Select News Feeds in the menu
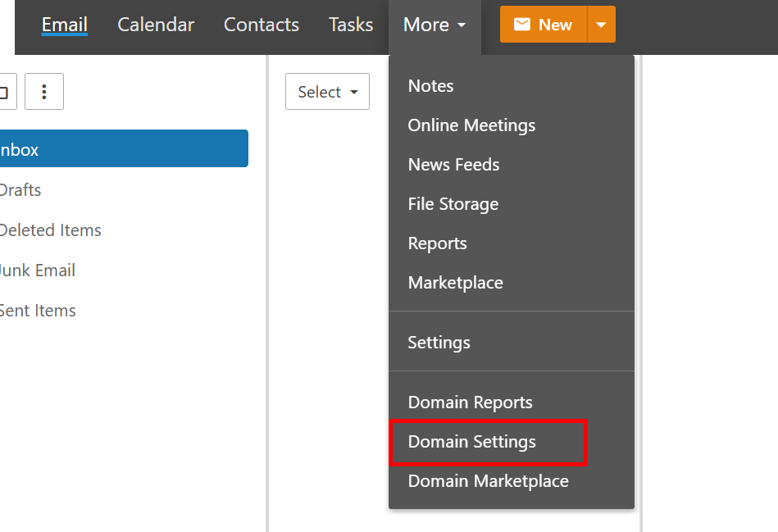 (453, 165)
